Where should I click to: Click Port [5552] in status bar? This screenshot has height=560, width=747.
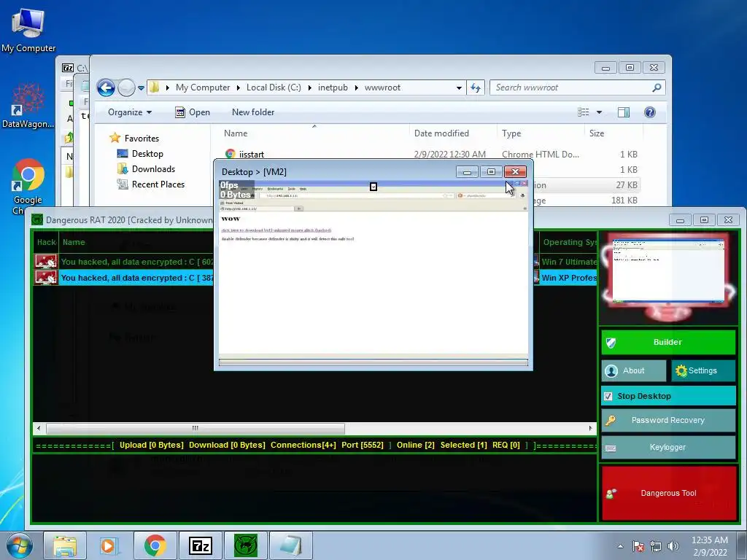click(x=362, y=446)
